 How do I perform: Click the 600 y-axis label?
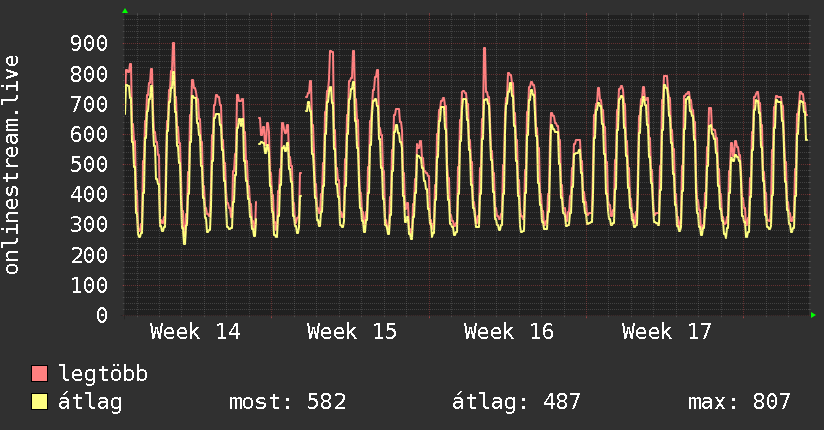(x=89, y=135)
